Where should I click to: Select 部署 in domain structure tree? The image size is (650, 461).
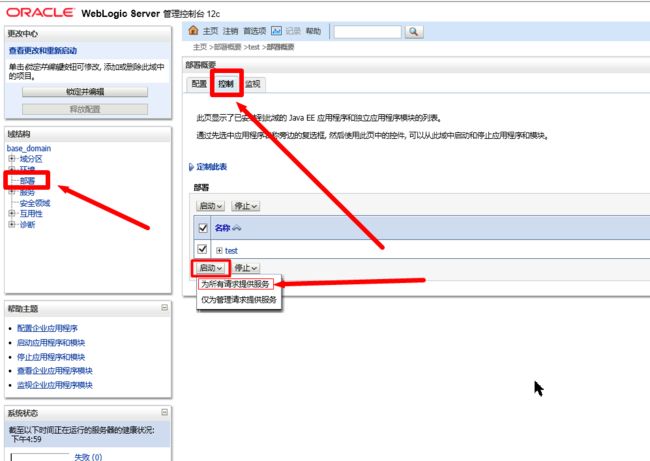(x=27, y=181)
